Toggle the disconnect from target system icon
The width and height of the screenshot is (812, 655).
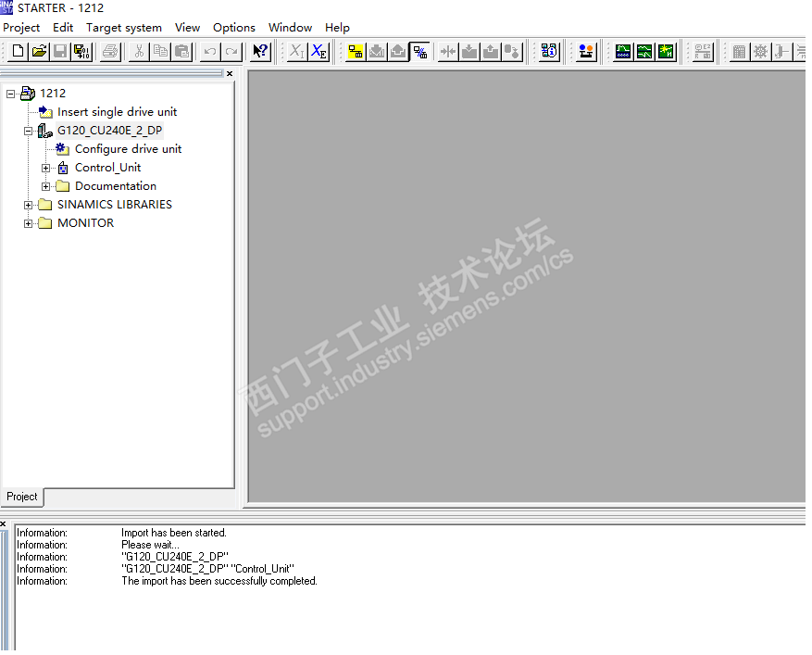[x=420, y=51]
